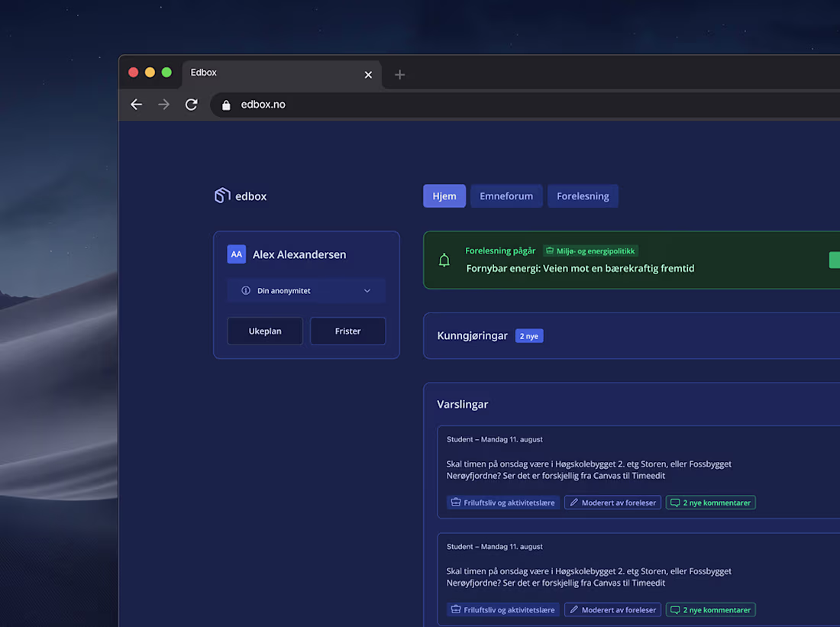The height and width of the screenshot is (627, 840).
Task: Click the Forelesning pågår label
Action: coord(500,250)
